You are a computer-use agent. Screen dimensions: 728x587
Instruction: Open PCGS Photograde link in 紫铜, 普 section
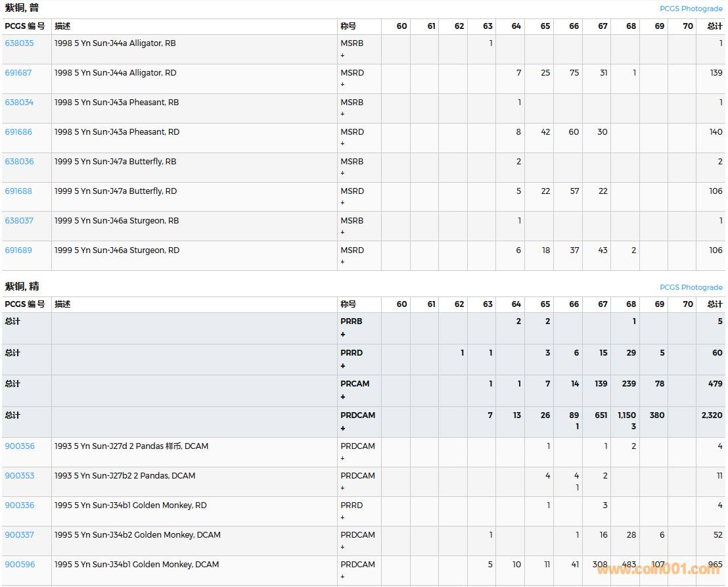click(691, 9)
